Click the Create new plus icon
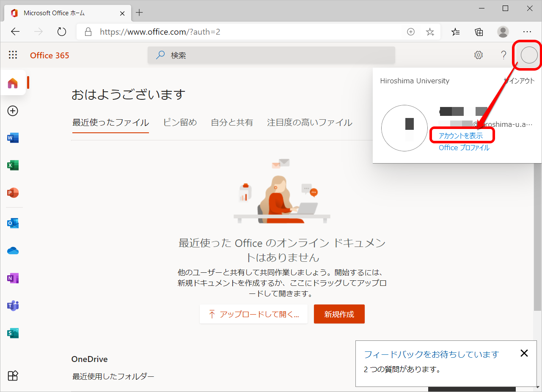This screenshot has width=542, height=392. [x=13, y=111]
